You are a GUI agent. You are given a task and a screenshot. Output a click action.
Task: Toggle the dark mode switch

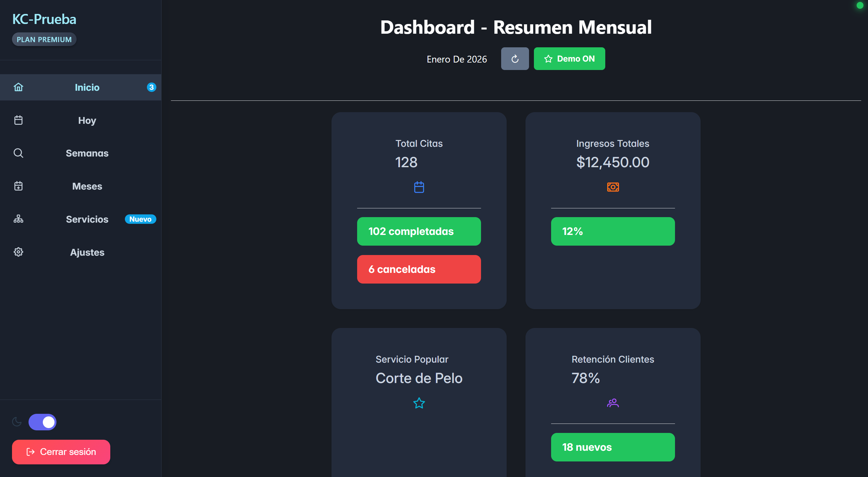42,422
